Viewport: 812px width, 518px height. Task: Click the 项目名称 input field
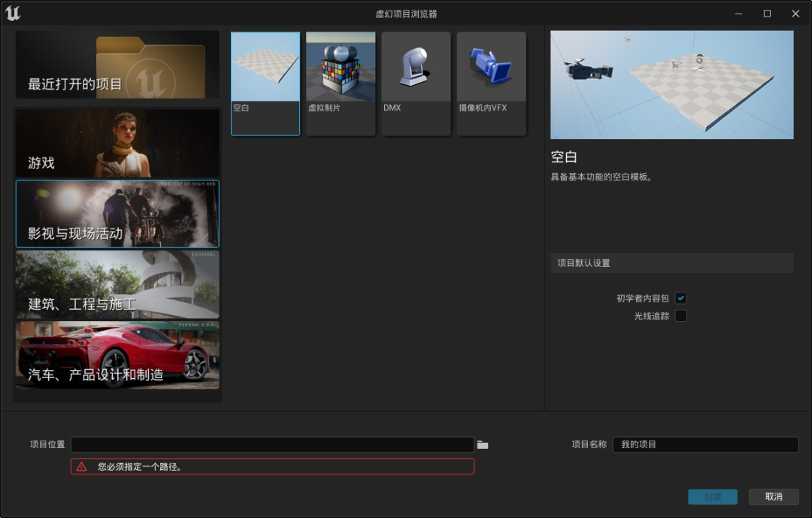(705, 444)
